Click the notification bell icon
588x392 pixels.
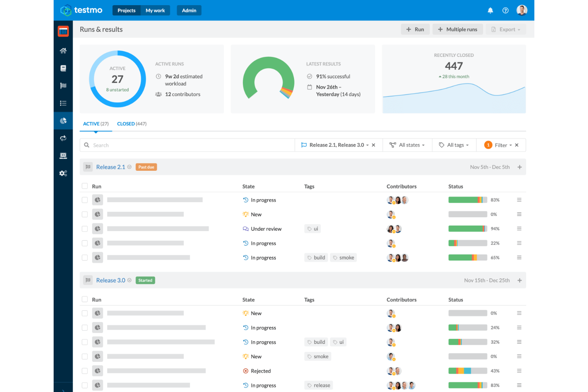(x=490, y=10)
